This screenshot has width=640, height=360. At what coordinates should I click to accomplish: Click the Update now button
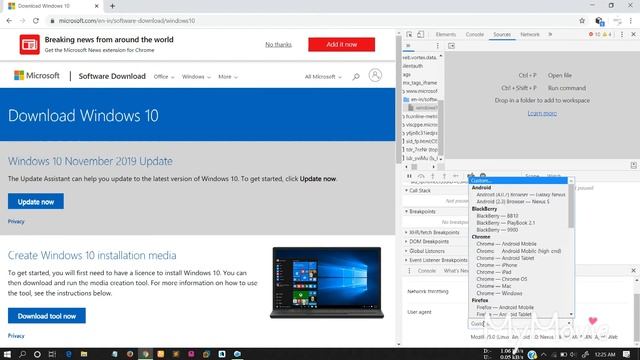(x=36, y=201)
